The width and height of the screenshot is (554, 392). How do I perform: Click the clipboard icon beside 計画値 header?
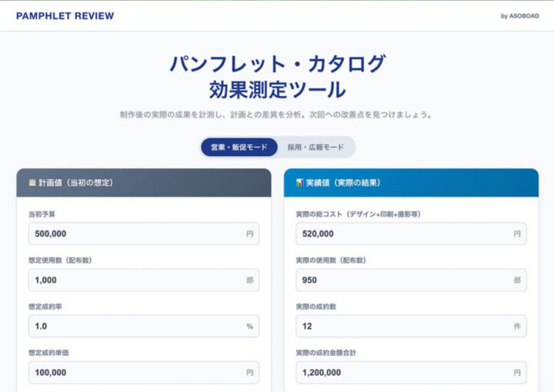tap(32, 182)
